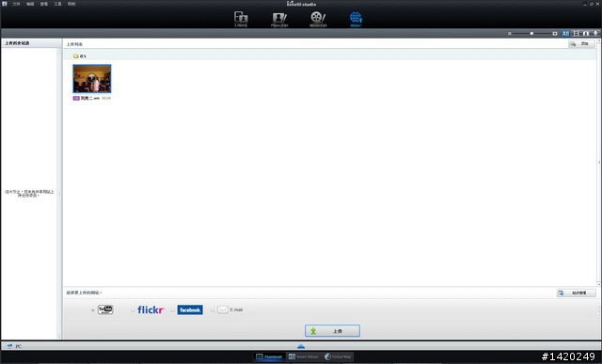Click the main upload list vertical scrollbar
602x364 pixels.
point(599,163)
